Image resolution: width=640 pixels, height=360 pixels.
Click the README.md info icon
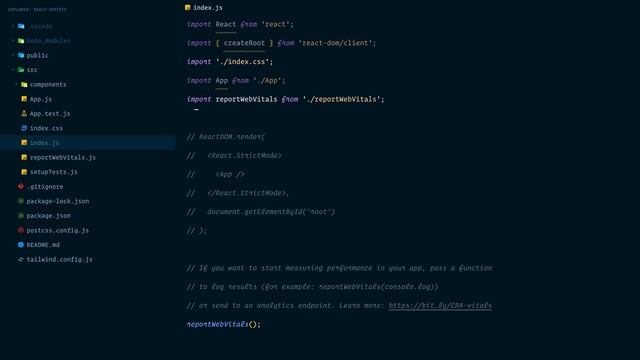pyautogui.click(x=21, y=245)
